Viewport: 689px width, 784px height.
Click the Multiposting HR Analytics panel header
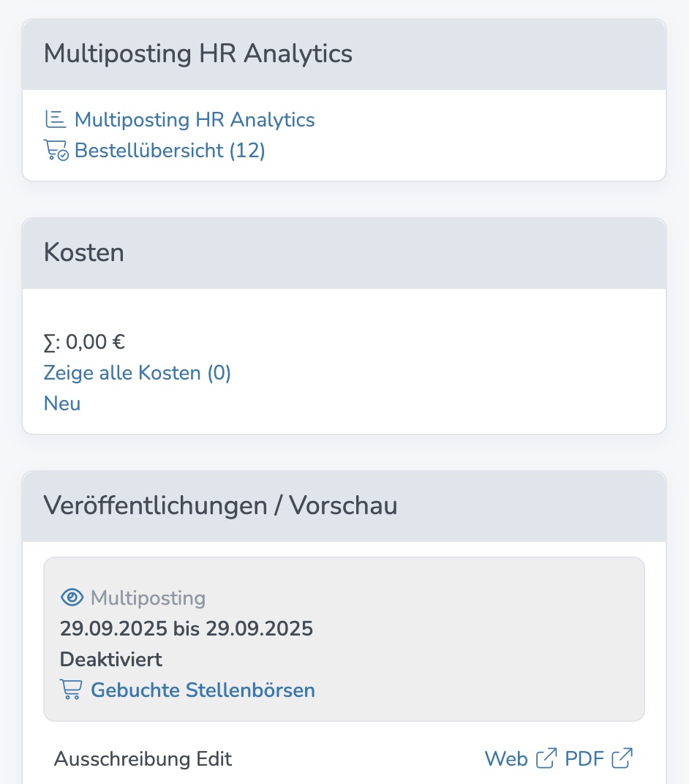pos(197,53)
